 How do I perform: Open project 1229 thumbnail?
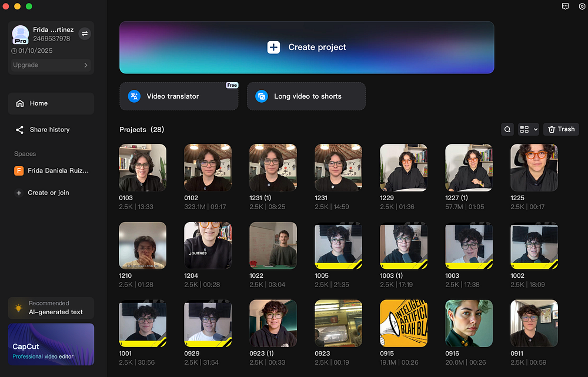click(x=403, y=168)
